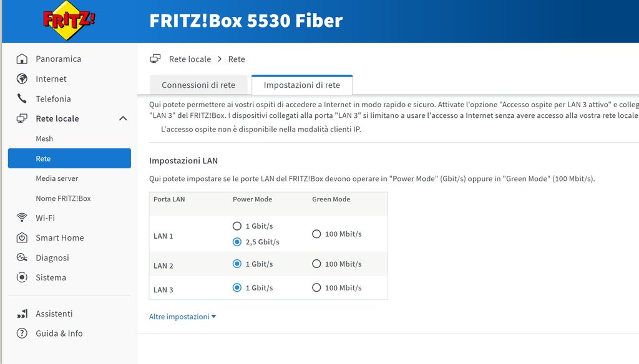639x364 pixels.
Task: Click Rete locale breadcrumb link
Action: pos(190,59)
